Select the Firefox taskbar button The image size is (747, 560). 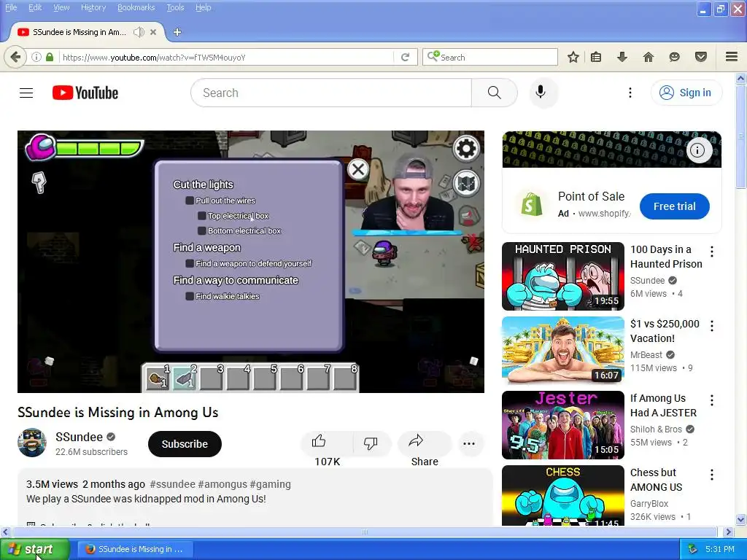click(135, 549)
